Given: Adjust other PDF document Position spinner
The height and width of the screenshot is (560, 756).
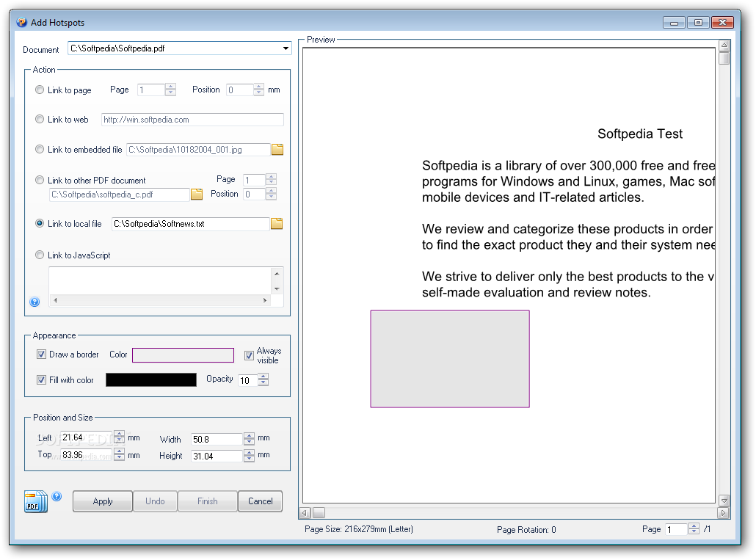Looking at the screenshot, I should point(272,194).
